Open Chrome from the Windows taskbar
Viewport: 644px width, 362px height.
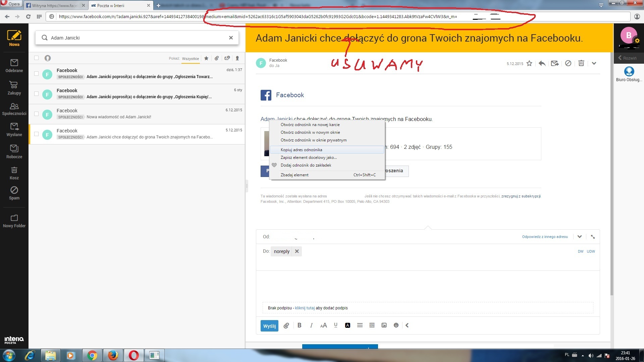92,355
